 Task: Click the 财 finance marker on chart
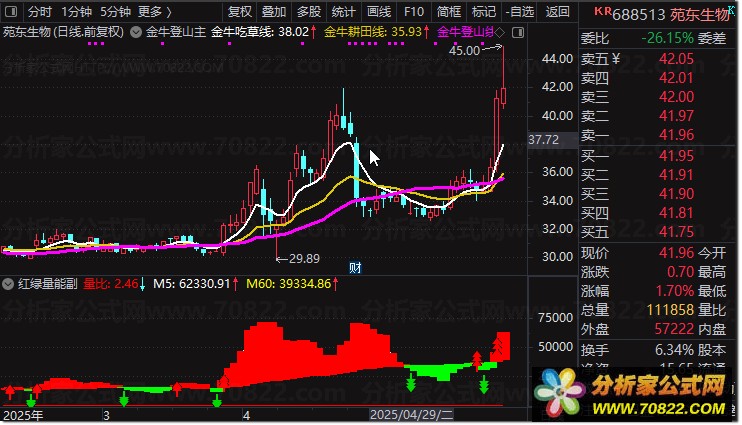(x=355, y=268)
